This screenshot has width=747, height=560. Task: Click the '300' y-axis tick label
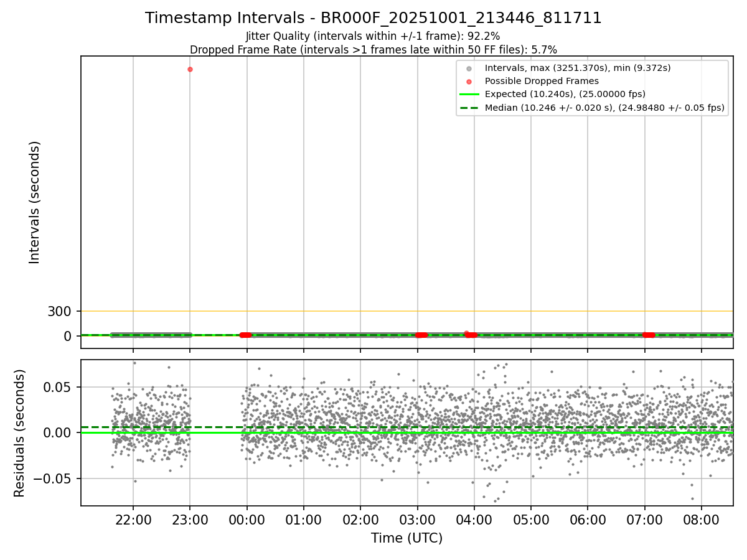(x=60, y=311)
